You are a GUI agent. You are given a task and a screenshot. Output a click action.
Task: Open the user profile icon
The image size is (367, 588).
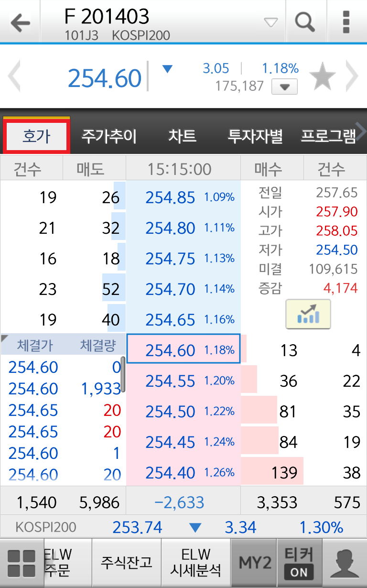tap(345, 563)
